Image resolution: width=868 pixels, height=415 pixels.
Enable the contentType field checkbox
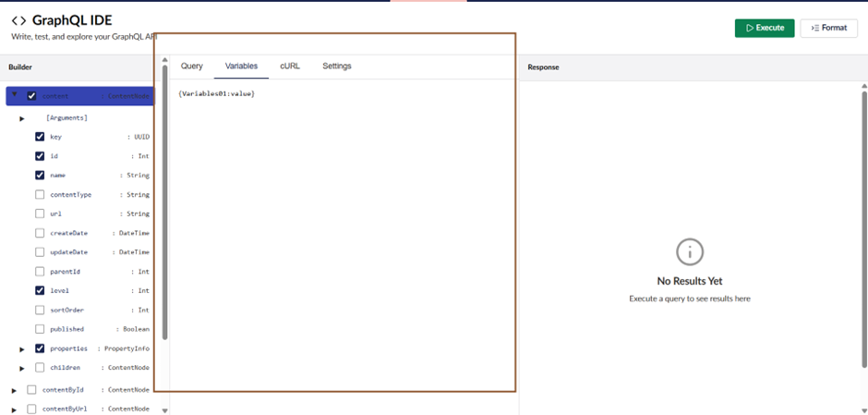[x=40, y=194]
